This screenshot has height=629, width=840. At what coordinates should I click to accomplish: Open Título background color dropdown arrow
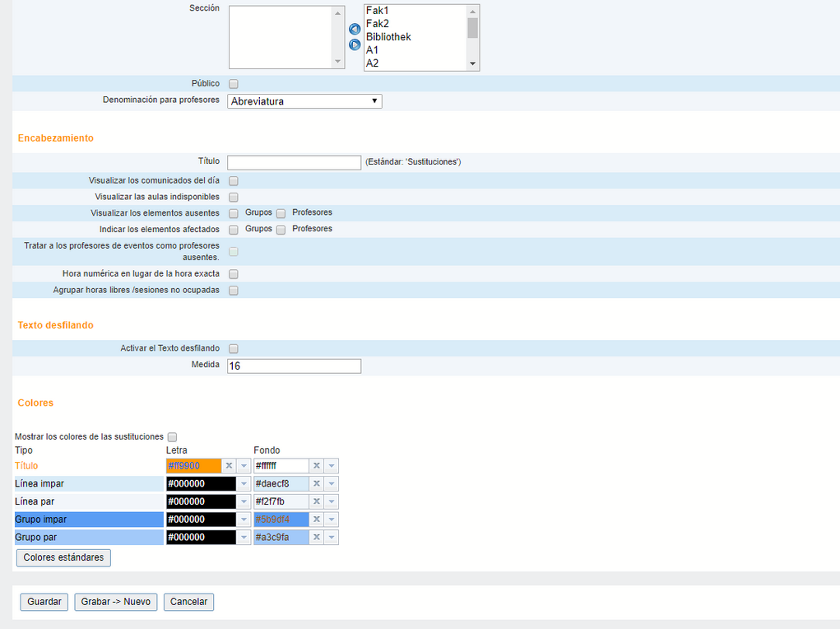tap(332, 465)
